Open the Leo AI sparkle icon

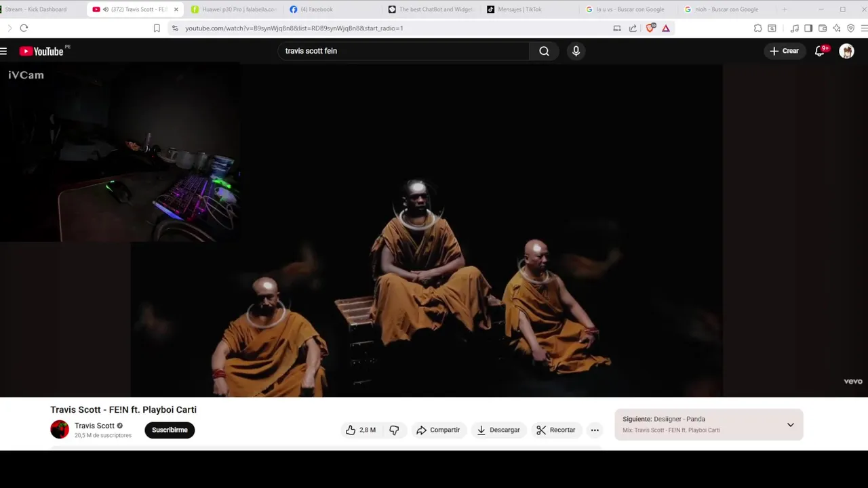coord(837,28)
